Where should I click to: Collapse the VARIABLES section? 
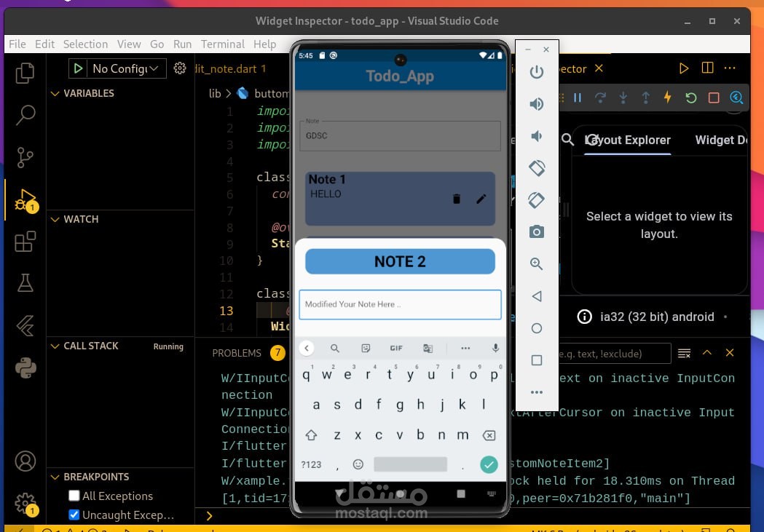pyautogui.click(x=55, y=93)
